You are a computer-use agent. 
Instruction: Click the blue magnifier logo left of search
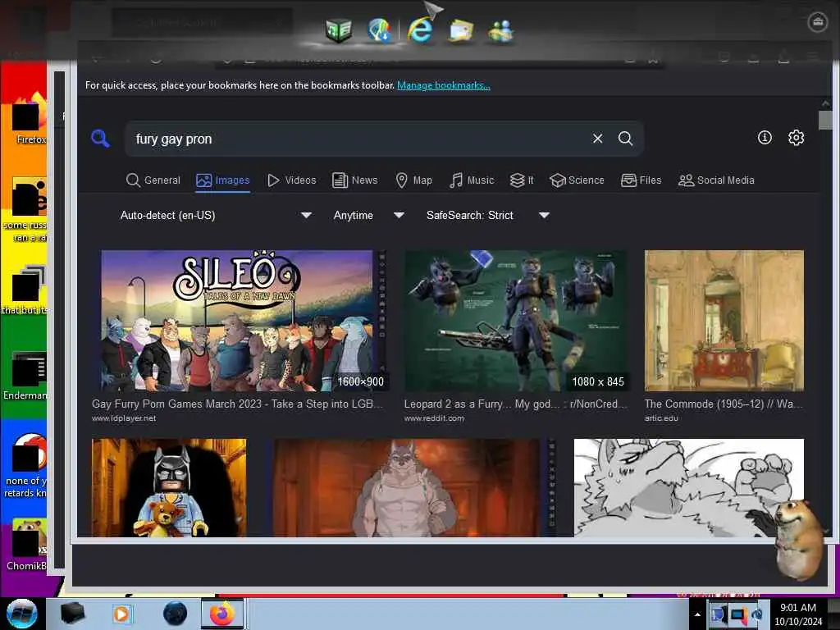(100, 138)
